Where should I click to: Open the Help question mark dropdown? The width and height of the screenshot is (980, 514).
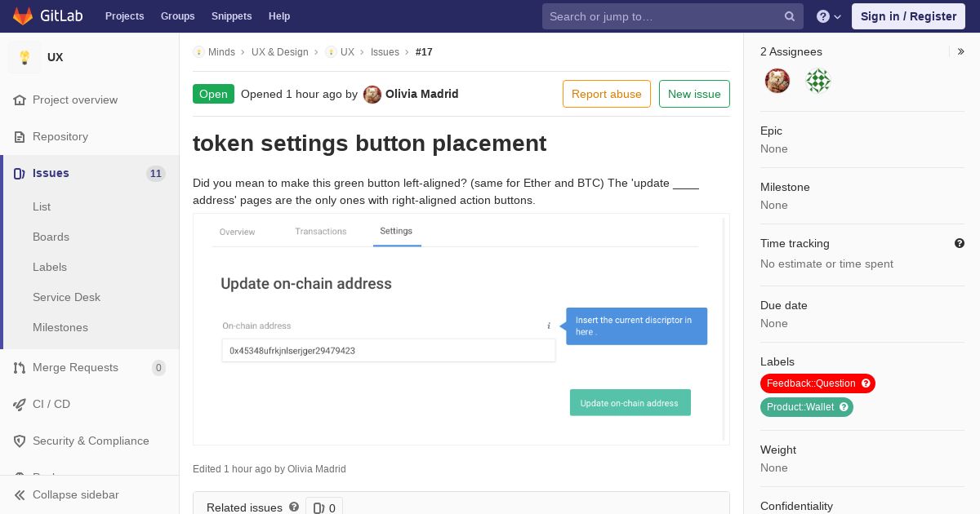point(829,16)
